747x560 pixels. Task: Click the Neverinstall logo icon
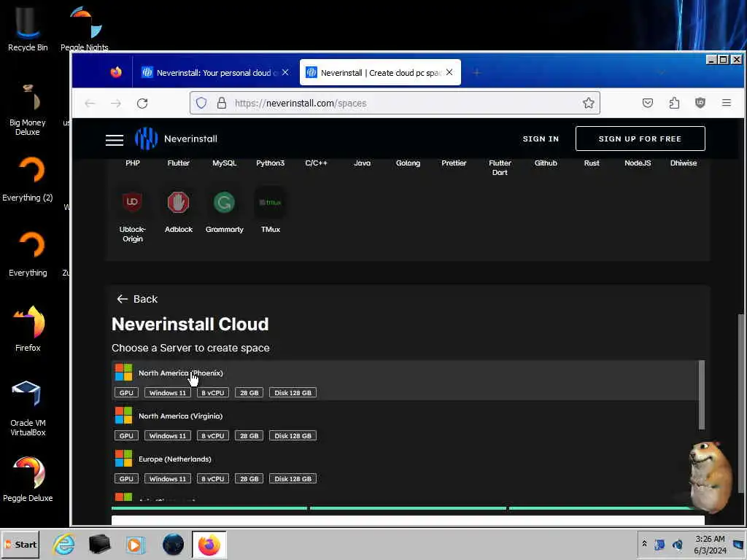(x=146, y=139)
